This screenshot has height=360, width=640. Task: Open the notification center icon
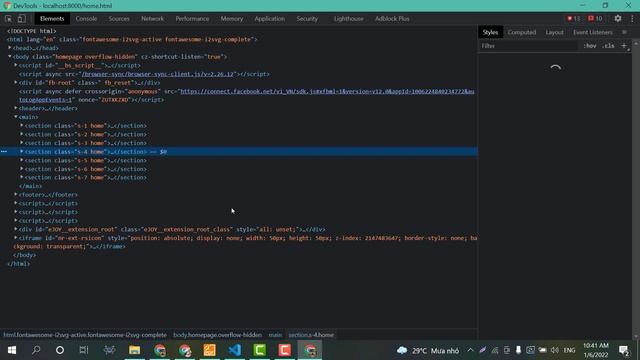(624, 350)
